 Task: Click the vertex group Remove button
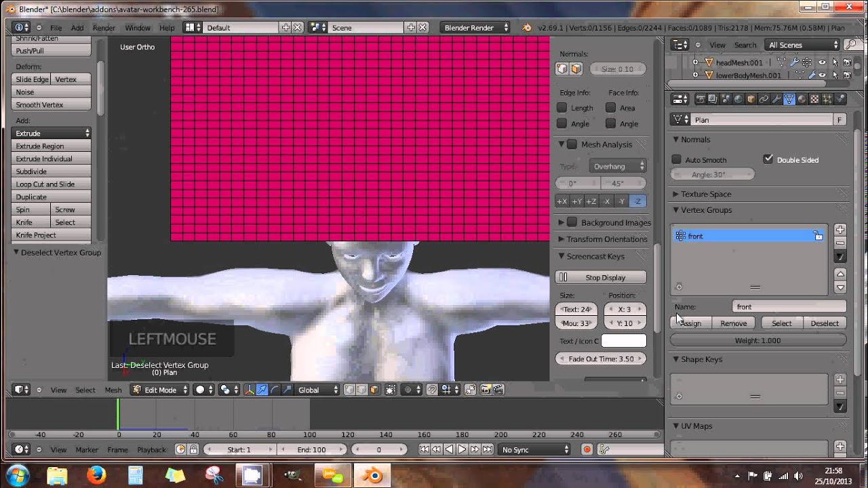[x=733, y=323]
